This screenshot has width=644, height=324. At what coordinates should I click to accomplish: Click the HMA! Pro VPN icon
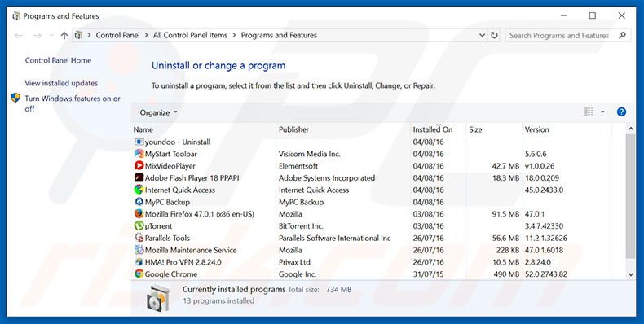139,261
